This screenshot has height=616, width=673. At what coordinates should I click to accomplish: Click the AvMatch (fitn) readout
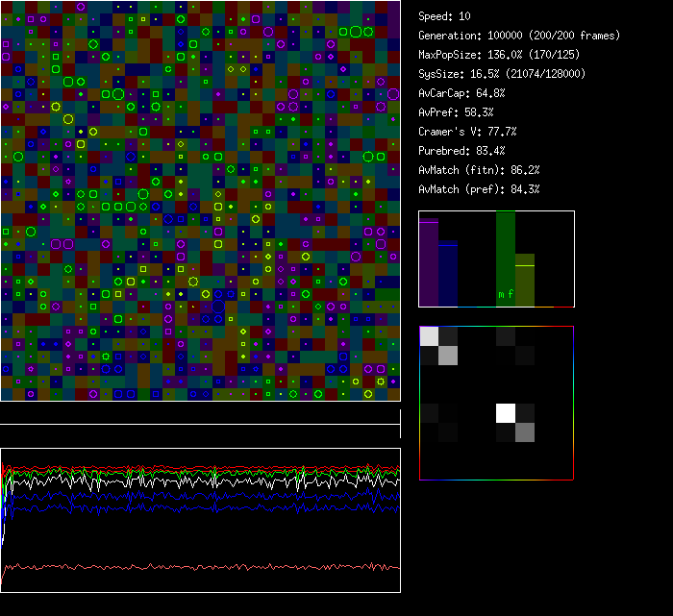(x=479, y=170)
